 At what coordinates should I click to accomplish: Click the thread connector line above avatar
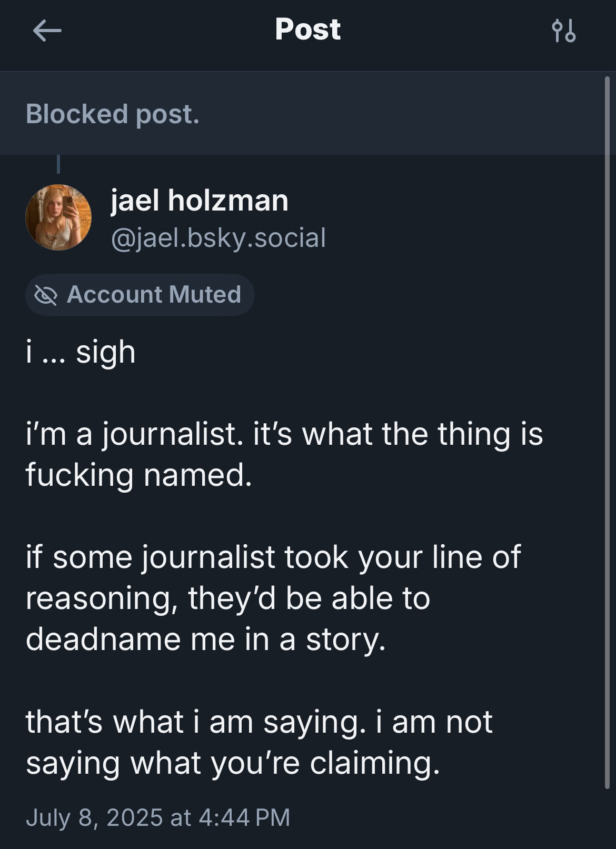pyautogui.click(x=58, y=164)
